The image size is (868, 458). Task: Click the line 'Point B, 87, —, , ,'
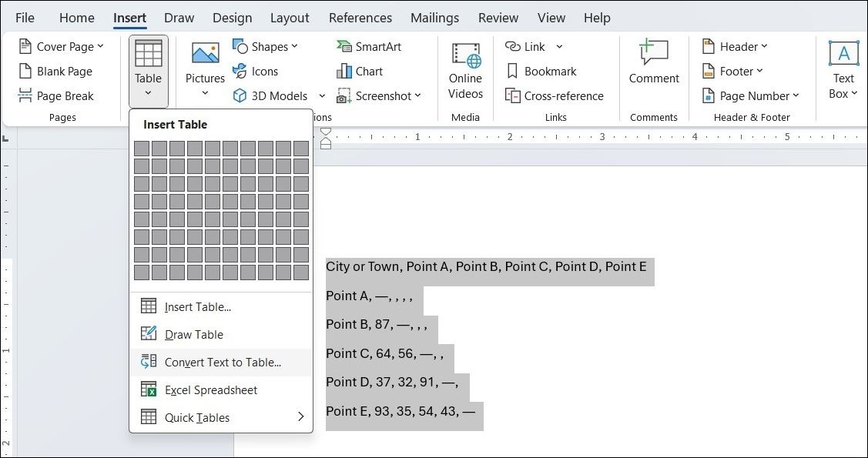(x=377, y=324)
